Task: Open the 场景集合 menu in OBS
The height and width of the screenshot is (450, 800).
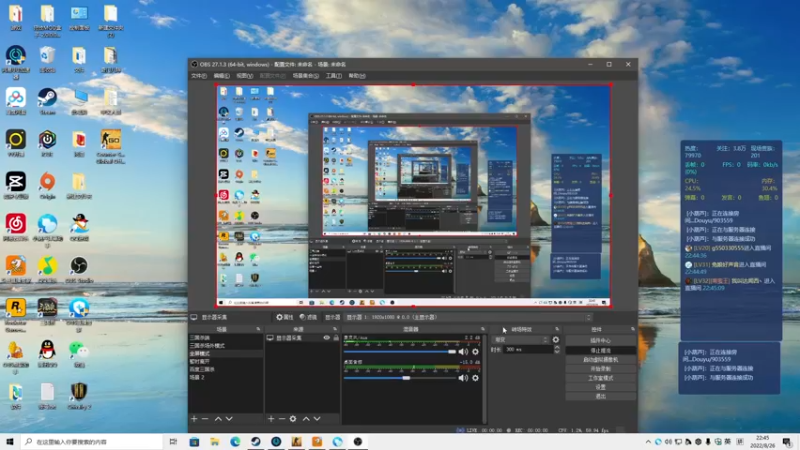Action: (x=306, y=76)
